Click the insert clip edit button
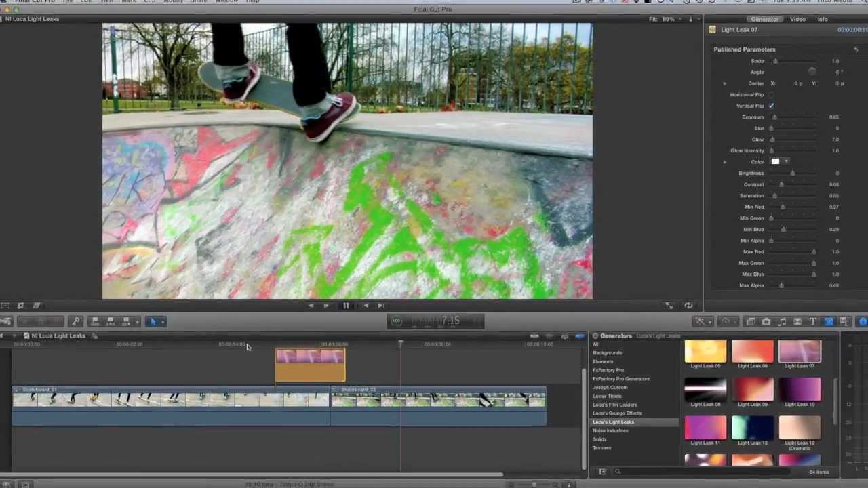Screen dimensions: 868x488 pos(111,322)
